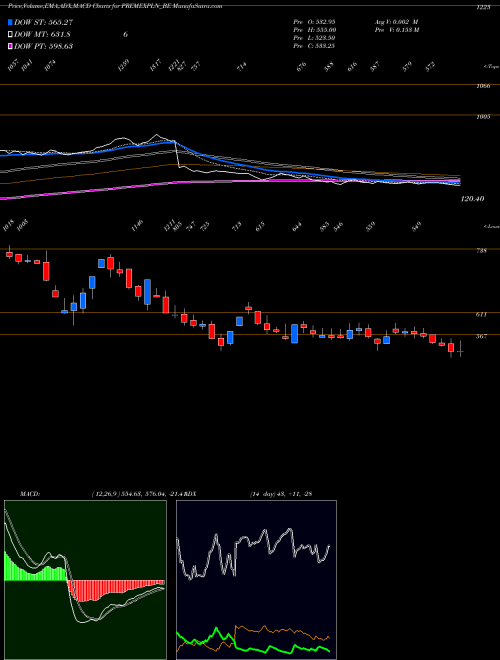This screenshot has height=660, width=500.
Task: Click the last candlestick on the chart
Action: pos(460,350)
